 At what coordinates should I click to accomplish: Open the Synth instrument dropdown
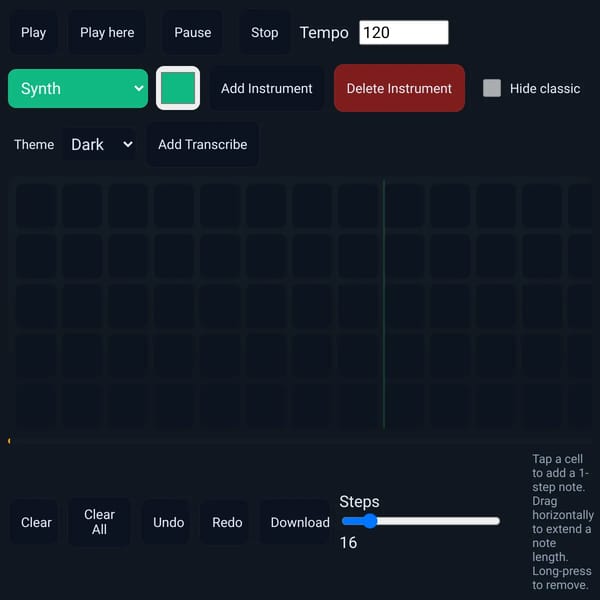click(78, 88)
